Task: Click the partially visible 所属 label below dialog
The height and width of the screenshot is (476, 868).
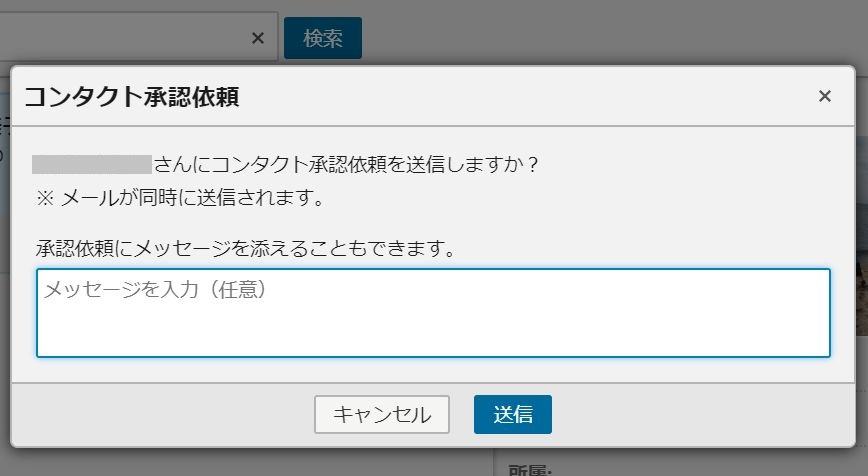Action: [530, 470]
